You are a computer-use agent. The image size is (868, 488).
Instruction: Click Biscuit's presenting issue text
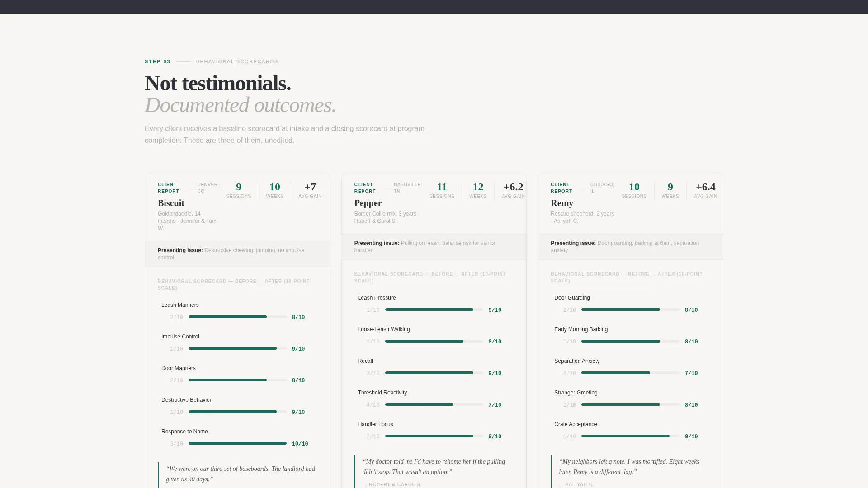tap(231, 254)
